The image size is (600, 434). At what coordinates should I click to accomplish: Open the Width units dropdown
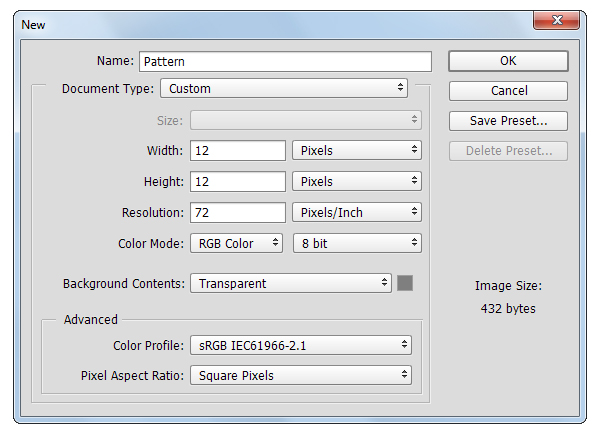point(357,151)
